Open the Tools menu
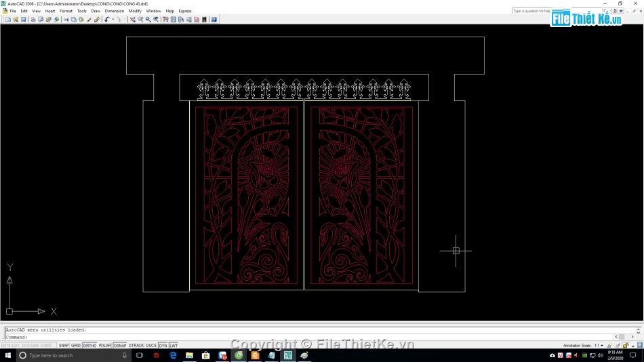 [x=82, y=11]
